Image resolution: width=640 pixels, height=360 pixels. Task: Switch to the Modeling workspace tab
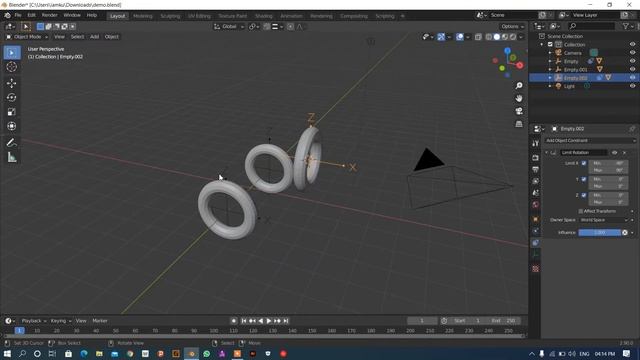(143, 16)
